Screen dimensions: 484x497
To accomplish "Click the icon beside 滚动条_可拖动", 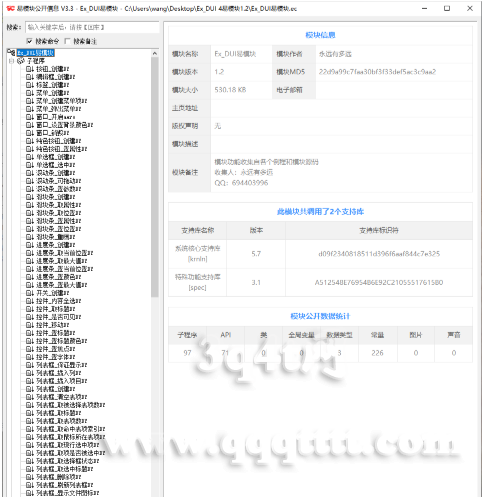I will point(30,181).
